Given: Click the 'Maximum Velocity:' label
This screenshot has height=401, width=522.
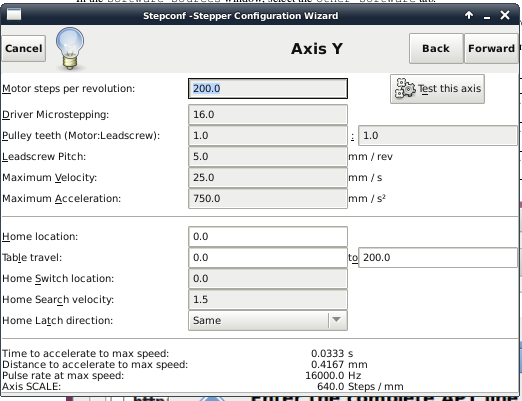Looking at the screenshot, I should 49,178.
